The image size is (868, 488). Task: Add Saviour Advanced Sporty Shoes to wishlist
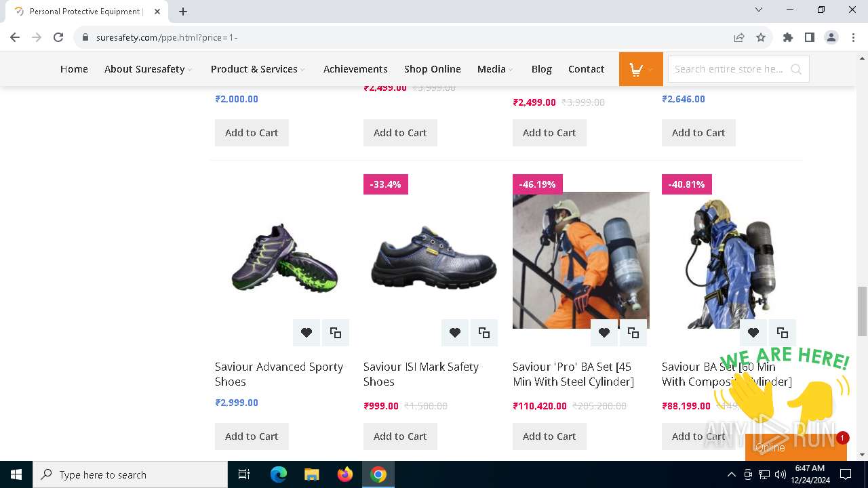coord(307,333)
